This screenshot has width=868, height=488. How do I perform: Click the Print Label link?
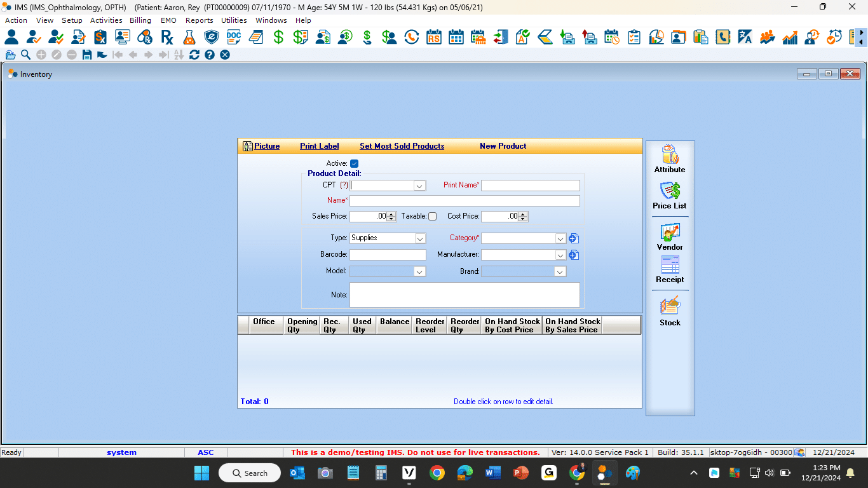pos(319,146)
